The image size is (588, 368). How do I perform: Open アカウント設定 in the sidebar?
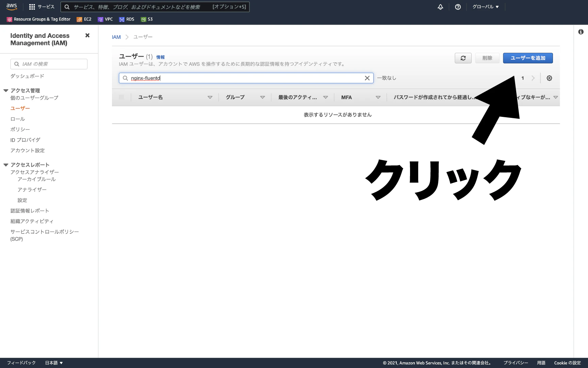tap(28, 150)
